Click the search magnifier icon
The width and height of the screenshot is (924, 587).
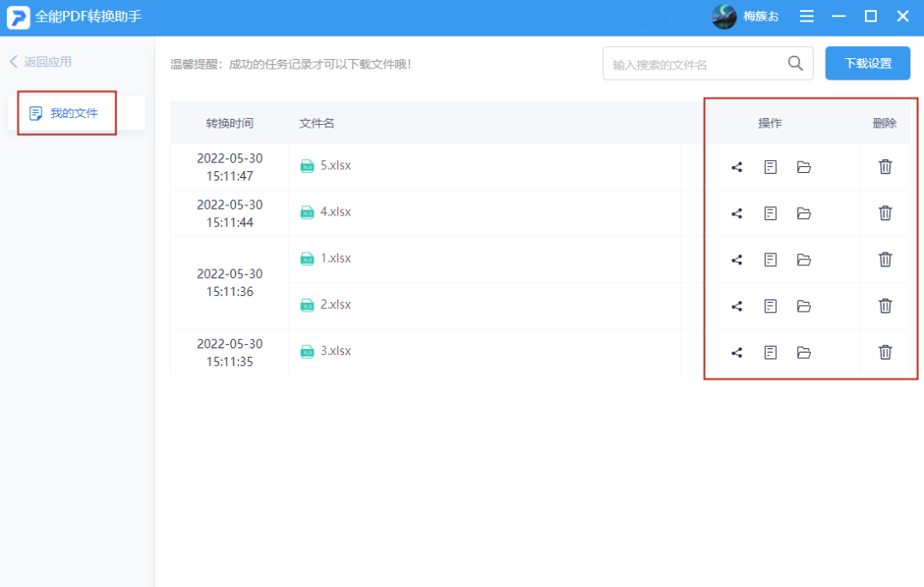tap(795, 63)
